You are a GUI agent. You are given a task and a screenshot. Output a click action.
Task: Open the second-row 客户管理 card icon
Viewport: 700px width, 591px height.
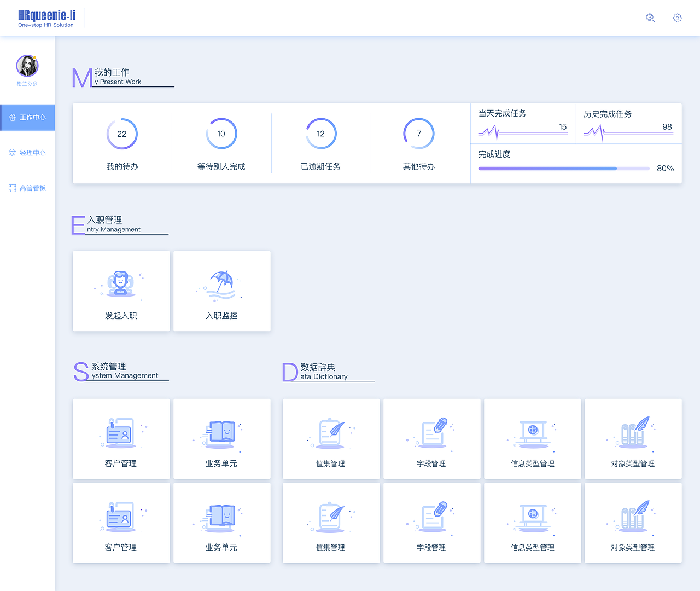121,516
